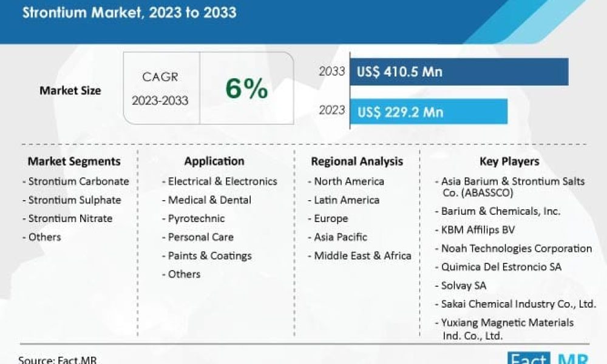Click the green '6%' growth figure

246,88
